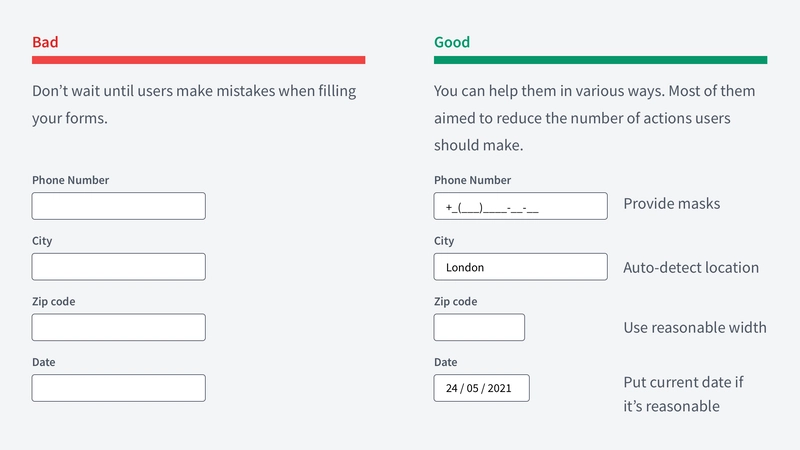The image size is (800, 450).
Task: Click the empty Phone Number field under Bad
Action: click(x=118, y=206)
